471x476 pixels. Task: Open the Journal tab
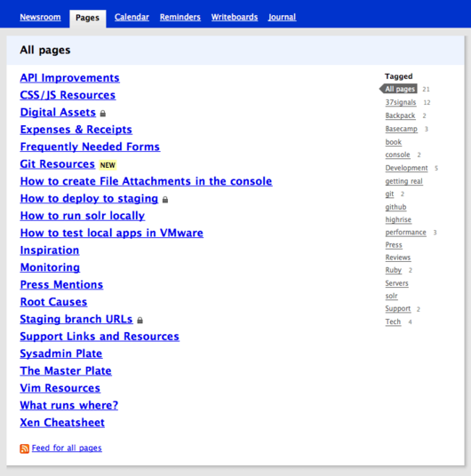pyautogui.click(x=282, y=17)
